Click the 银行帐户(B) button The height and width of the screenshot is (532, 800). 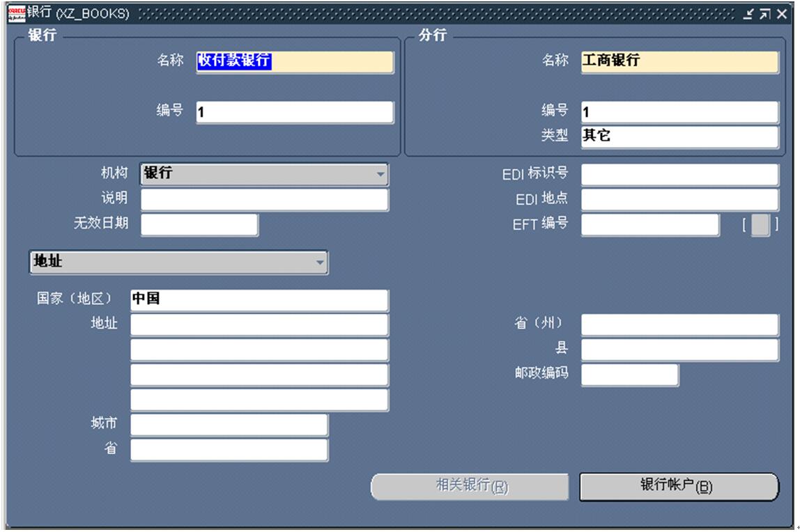point(678,486)
